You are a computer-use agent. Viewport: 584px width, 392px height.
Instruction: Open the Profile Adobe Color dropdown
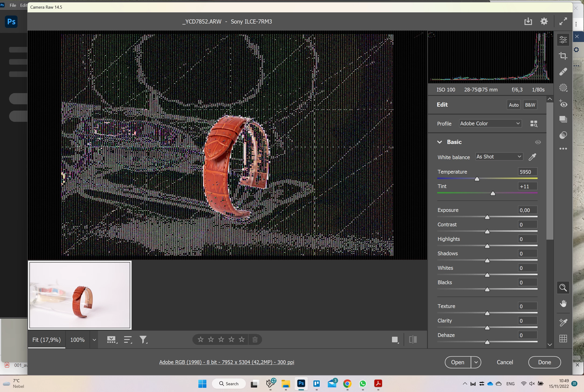pyautogui.click(x=490, y=123)
